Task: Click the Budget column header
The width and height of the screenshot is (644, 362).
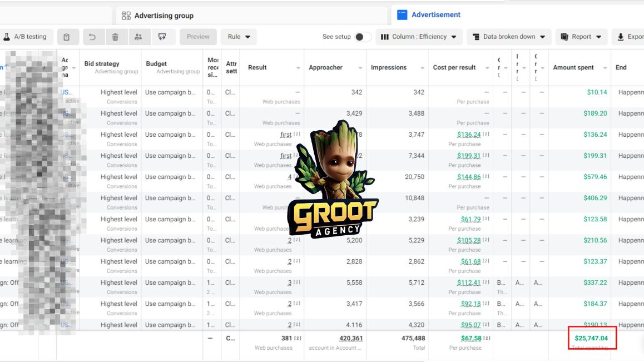Action: [x=156, y=64]
